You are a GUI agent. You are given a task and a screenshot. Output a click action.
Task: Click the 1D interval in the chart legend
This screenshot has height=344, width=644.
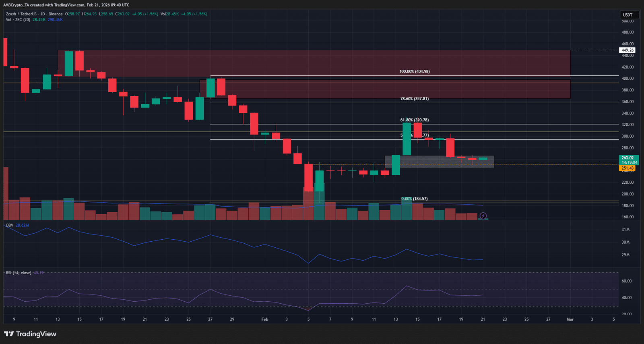(x=43, y=14)
